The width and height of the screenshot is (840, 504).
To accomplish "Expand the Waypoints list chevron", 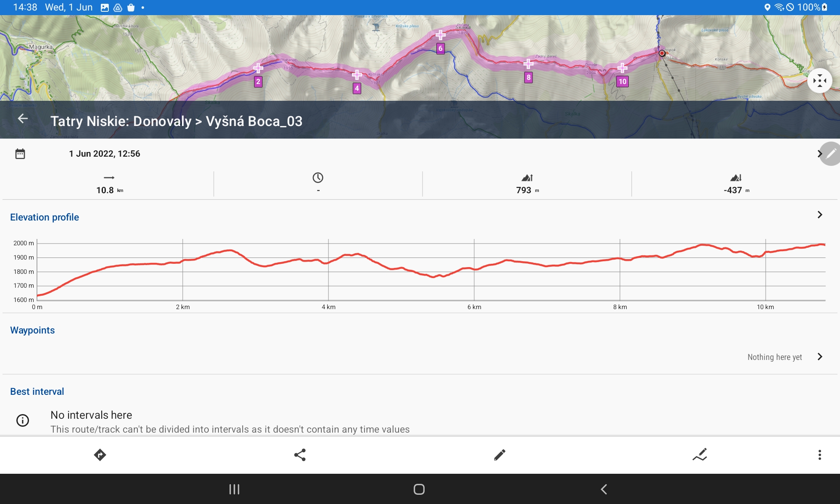I will 819,357.
